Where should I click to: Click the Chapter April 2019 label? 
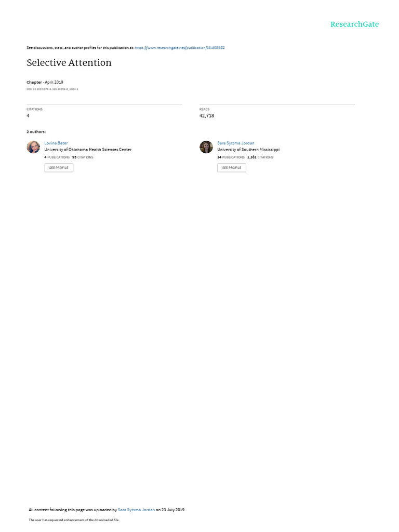tap(45, 82)
